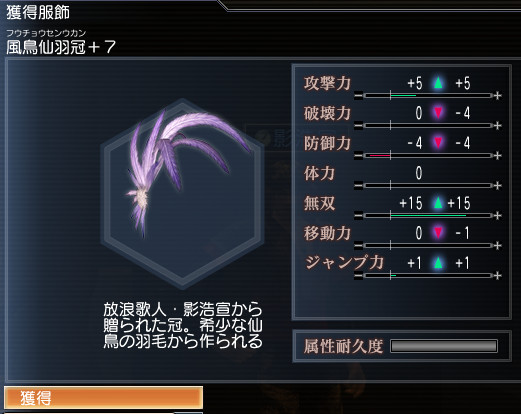Click the 攻撃力 stat label

point(327,83)
